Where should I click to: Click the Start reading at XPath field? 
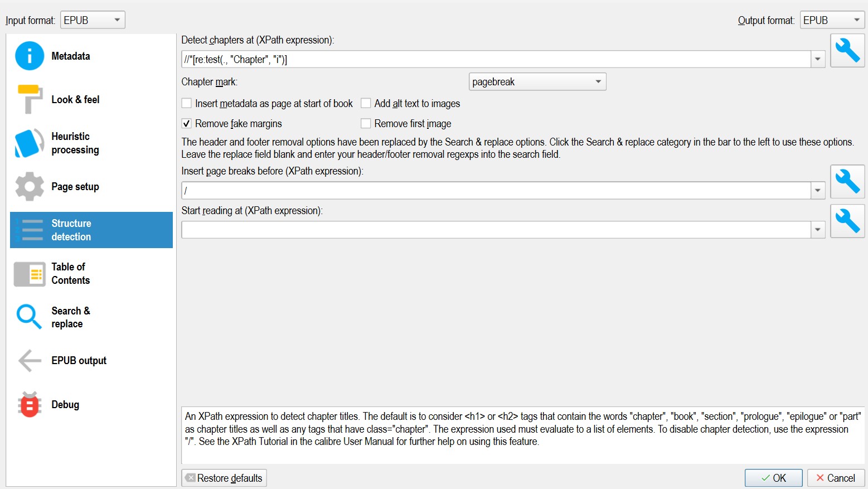(496, 230)
